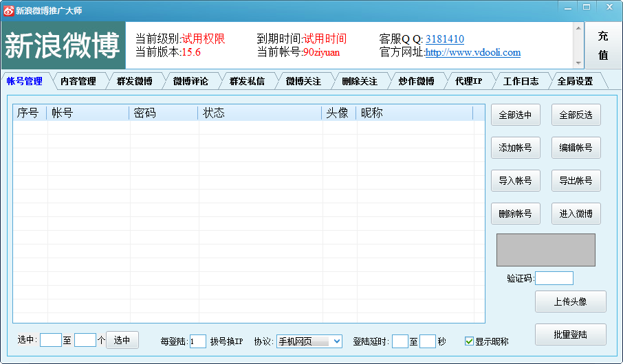The width and height of the screenshot is (623, 364).
Task: Toggle the 显示昵称 checkbox
Action: (469, 341)
